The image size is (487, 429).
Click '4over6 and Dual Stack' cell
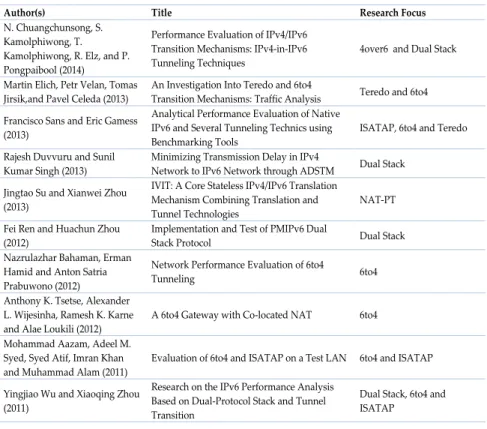(408, 49)
